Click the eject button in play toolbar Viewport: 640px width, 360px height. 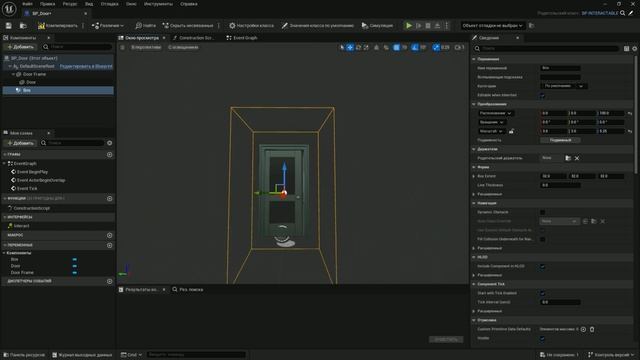437,25
